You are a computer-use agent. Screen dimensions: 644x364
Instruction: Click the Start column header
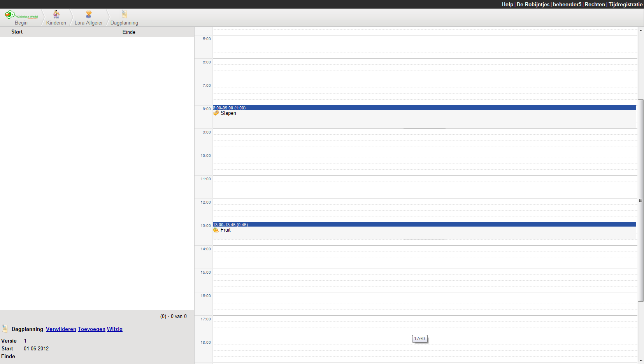pos(17,32)
